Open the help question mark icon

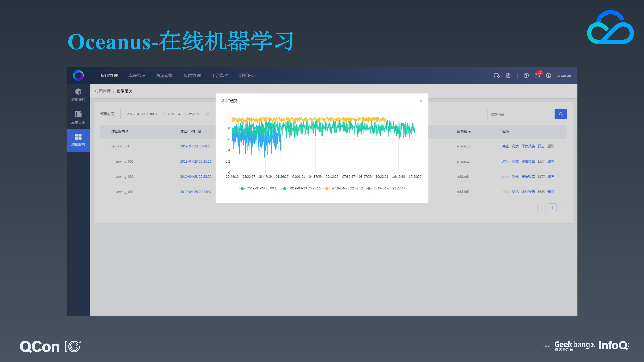click(x=526, y=75)
